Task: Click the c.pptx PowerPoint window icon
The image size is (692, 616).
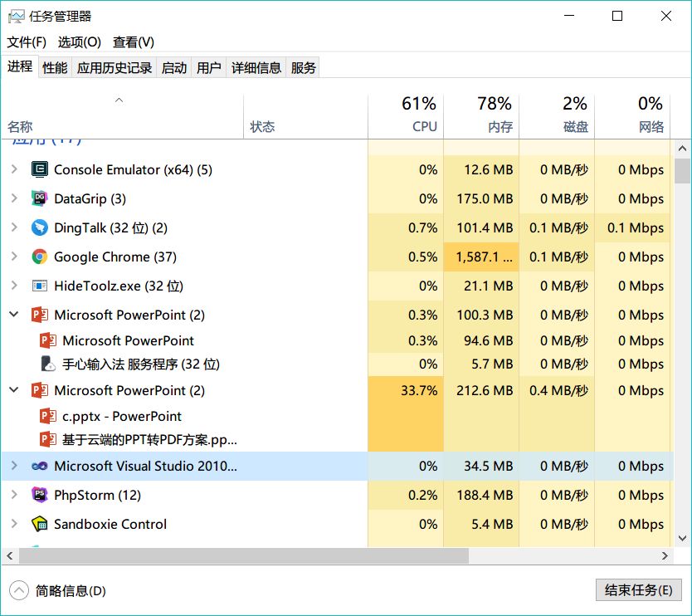Action: click(48, 416)
